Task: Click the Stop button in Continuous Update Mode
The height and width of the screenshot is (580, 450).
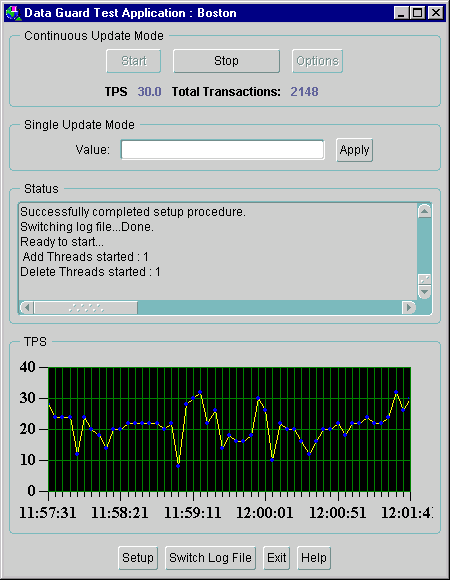Action: 226,61
